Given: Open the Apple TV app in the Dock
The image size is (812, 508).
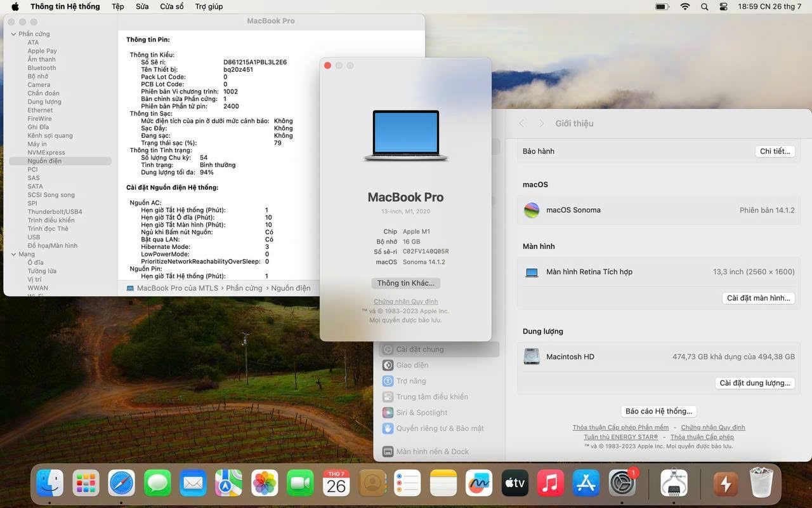Looking at the screenshot, I should [514, 483].
